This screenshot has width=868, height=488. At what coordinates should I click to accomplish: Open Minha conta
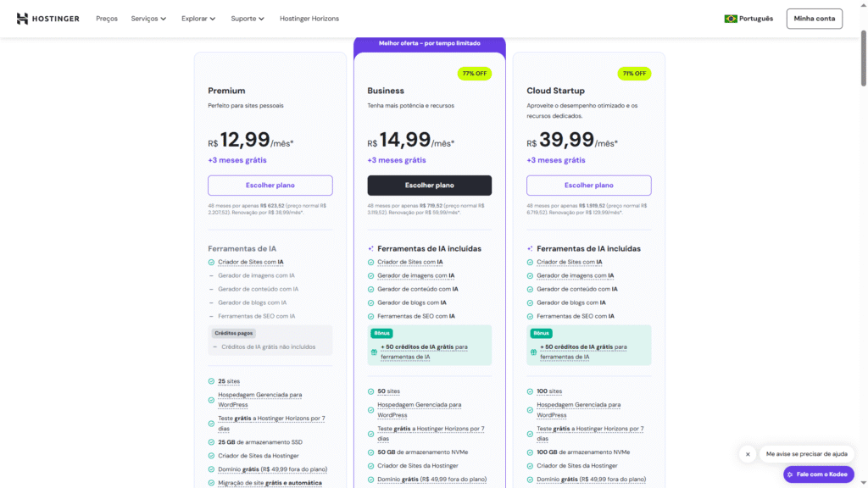coord(815,19)
